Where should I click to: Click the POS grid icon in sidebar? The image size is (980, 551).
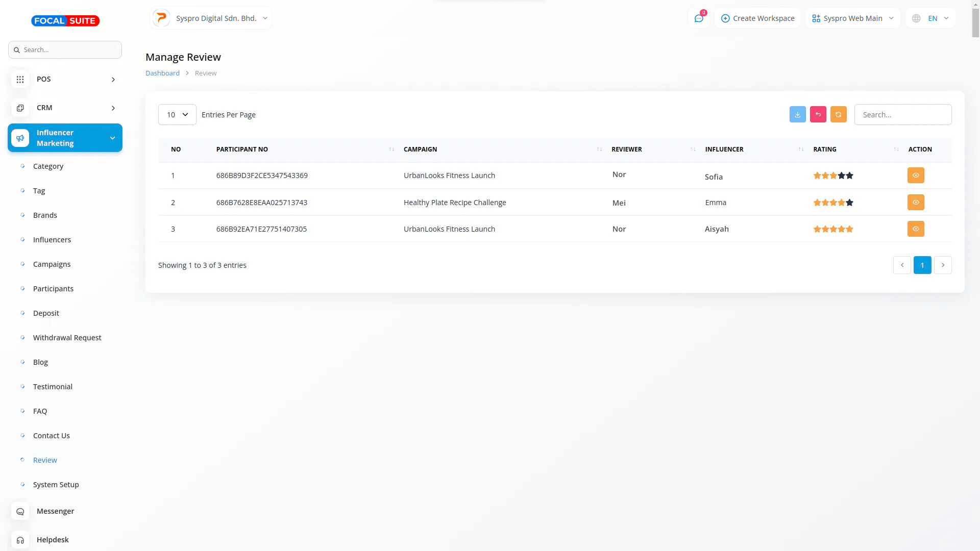point(20,80)
